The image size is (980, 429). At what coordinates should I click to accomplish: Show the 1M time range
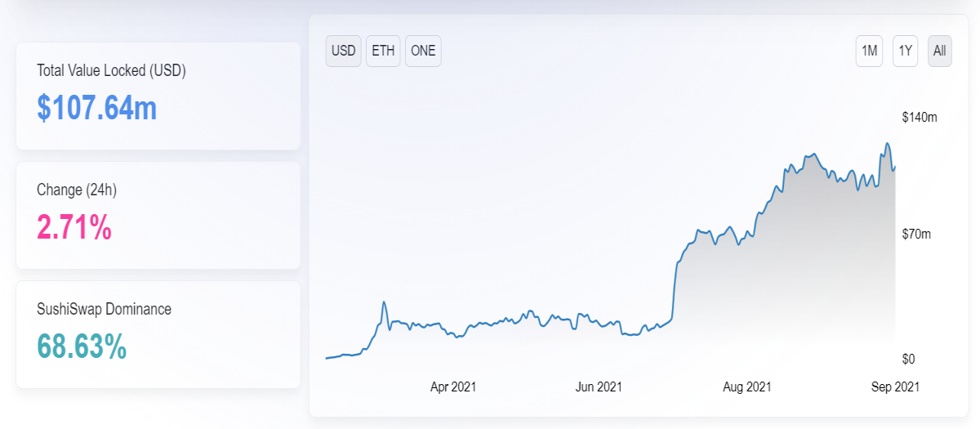[x=869, y=51]
